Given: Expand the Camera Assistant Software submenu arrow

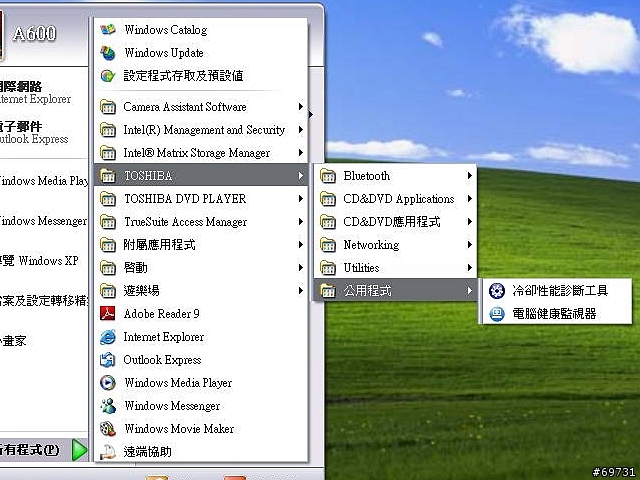Looking at the screenshot, I should (301, 107).
